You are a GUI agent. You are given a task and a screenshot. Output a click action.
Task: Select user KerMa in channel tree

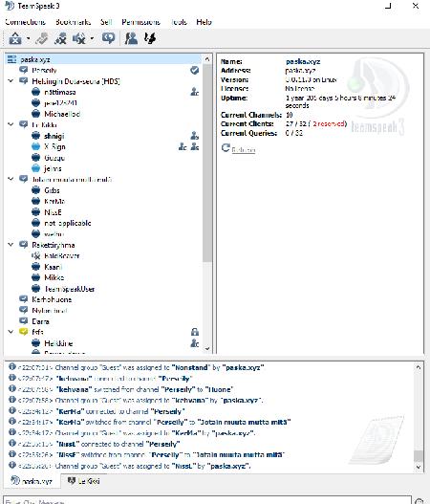[54, 201]
